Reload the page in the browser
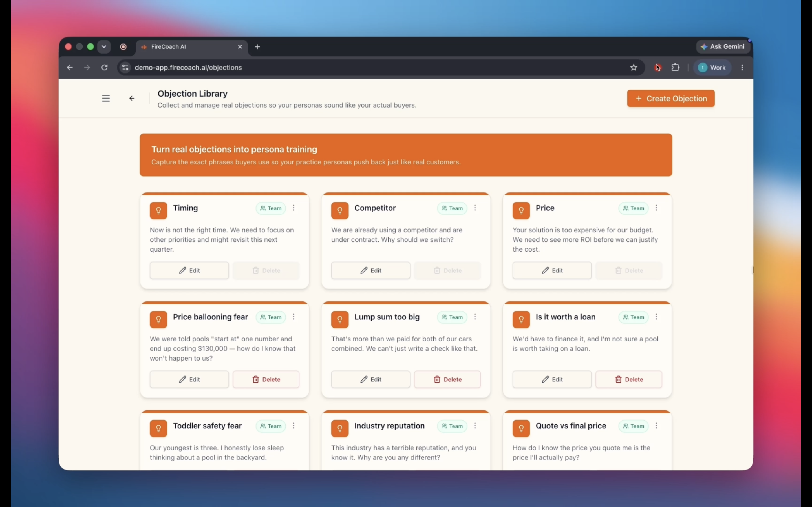The height and width of the screenshot is (507, 812). click(x=104, y=68)
